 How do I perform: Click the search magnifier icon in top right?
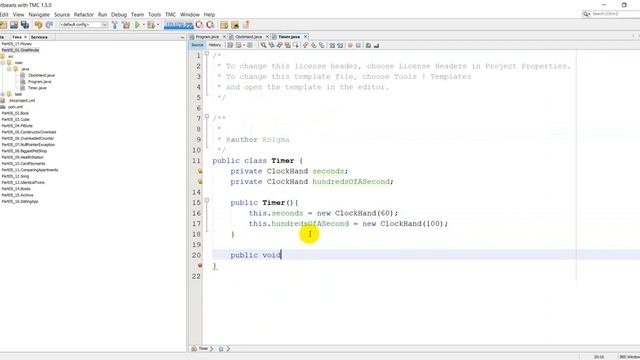tap(587, 14)
